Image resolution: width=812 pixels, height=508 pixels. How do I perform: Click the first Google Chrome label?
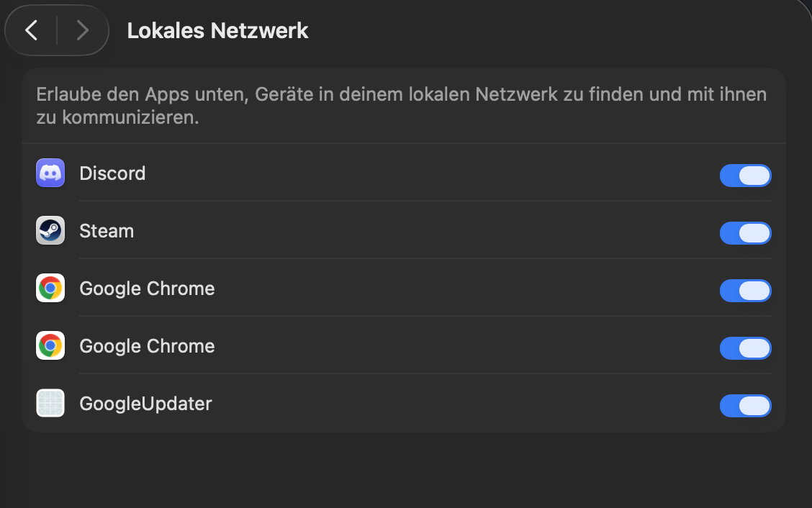147,289
